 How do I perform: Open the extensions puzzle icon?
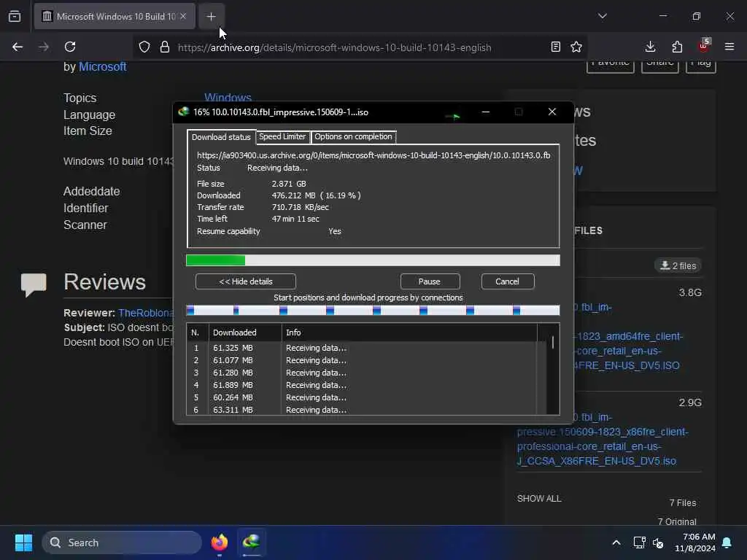677,47
